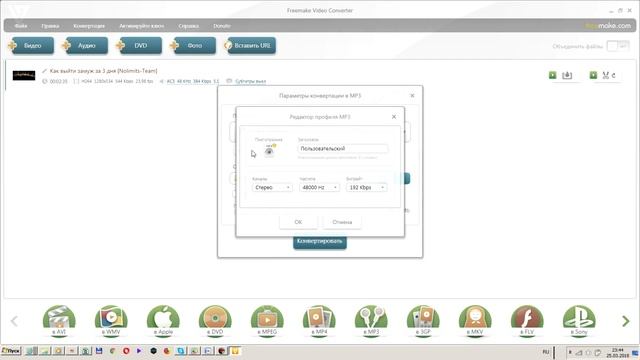Click the pencil icon to rename the video

(44, 71)
